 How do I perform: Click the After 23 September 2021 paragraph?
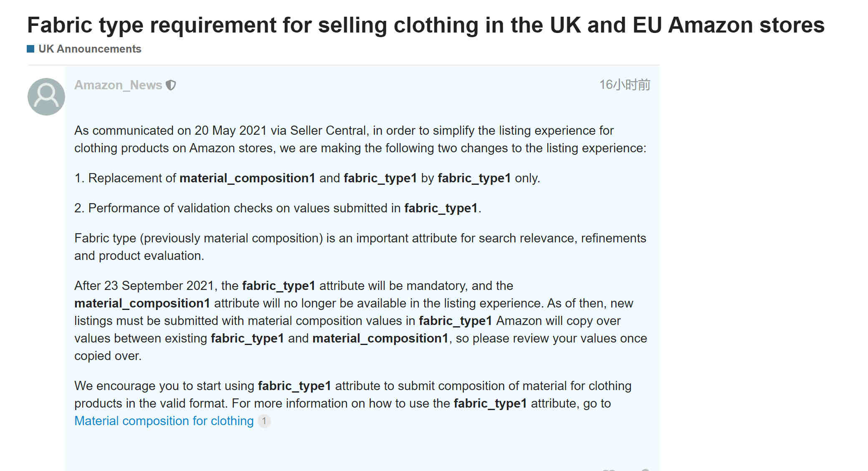[361, 321]
